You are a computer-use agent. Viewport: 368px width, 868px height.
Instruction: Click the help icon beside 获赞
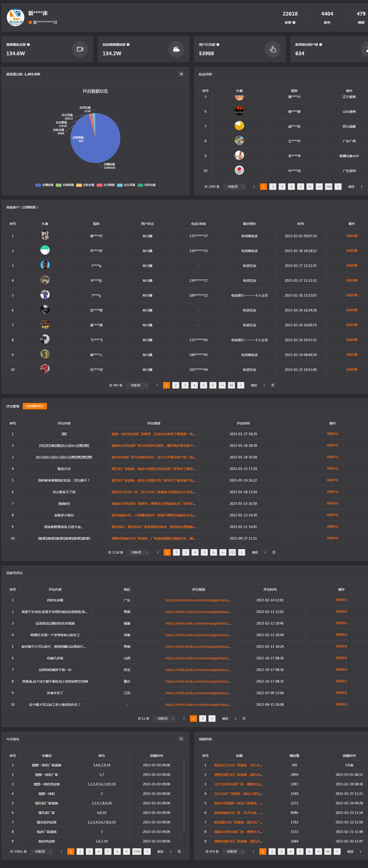[x=294, y=23]
